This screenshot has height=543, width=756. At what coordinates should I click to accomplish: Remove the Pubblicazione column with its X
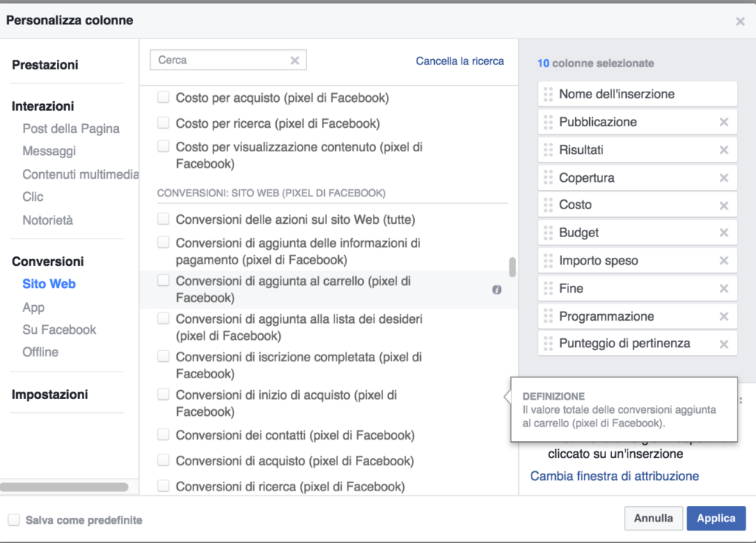724,122
